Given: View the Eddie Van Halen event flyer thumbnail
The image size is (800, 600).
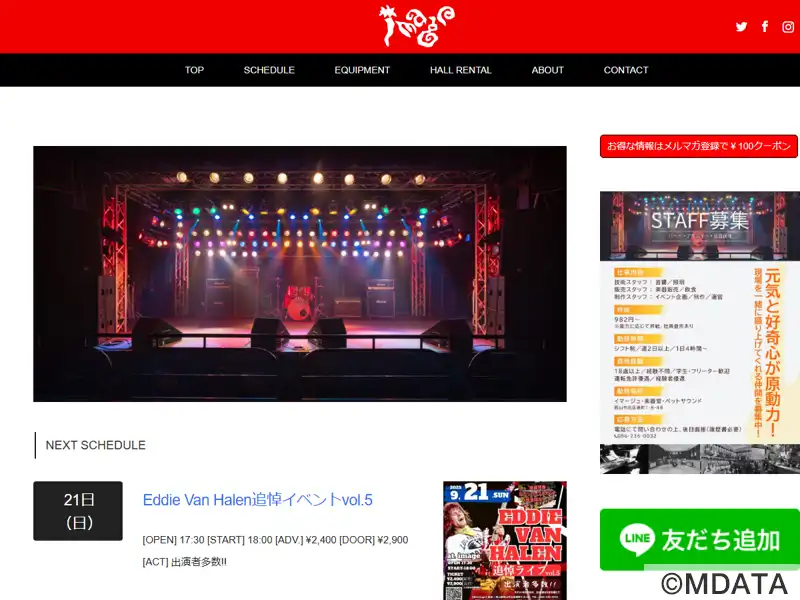Looking at the screenshot, I should pyautogui.click(x=505, y=541).
